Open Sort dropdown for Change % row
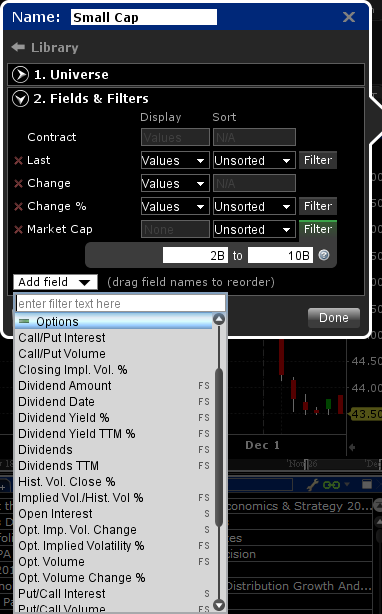Viewport: 382px width, 614px height. pyautogui.click(x=254, y=206)
